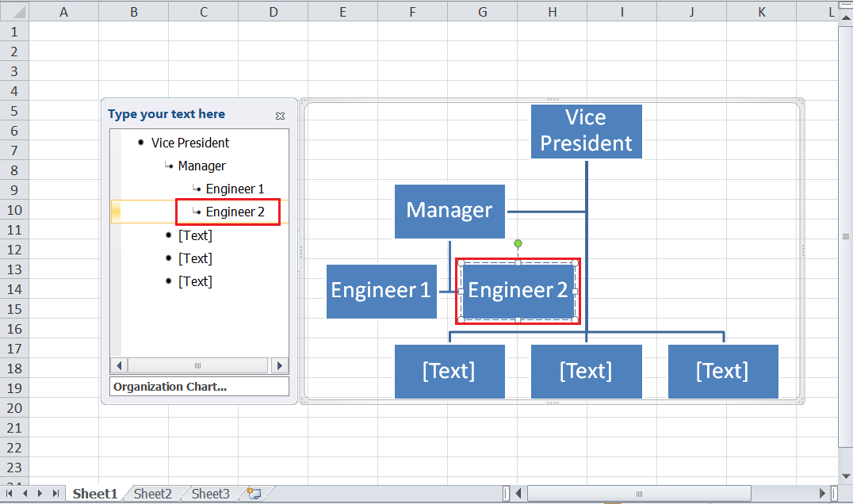The width and height of the screenshot is (853, 504).
Task: Switch to the Sheet2 tab
Action: (x=153, y=494)
